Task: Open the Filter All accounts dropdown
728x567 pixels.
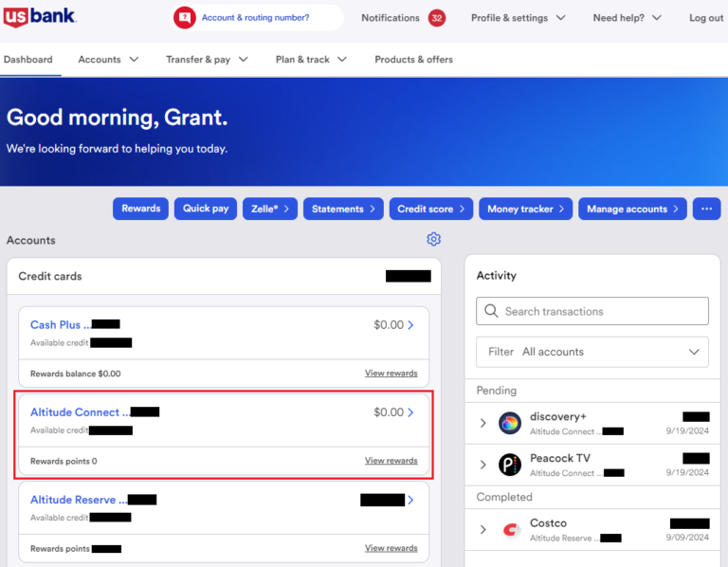Action: click(x=592, y=352)
